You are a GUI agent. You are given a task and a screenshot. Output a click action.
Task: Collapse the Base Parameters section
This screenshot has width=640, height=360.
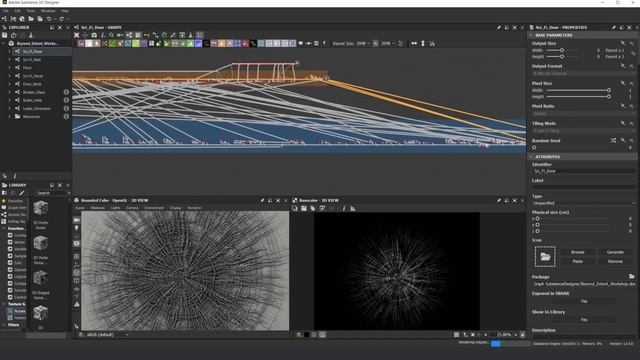pyautogui.click(x=531, y=35)
